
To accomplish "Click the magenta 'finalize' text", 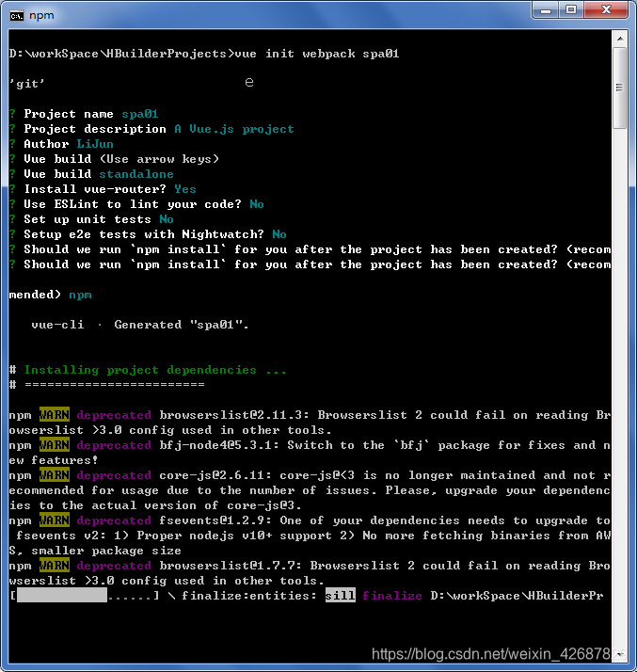I will (392, 596).
